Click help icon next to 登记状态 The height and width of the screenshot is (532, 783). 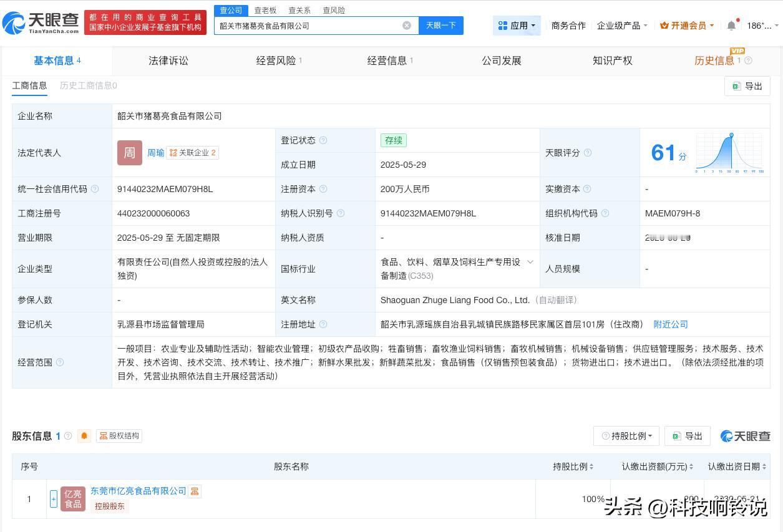point(323,140)
